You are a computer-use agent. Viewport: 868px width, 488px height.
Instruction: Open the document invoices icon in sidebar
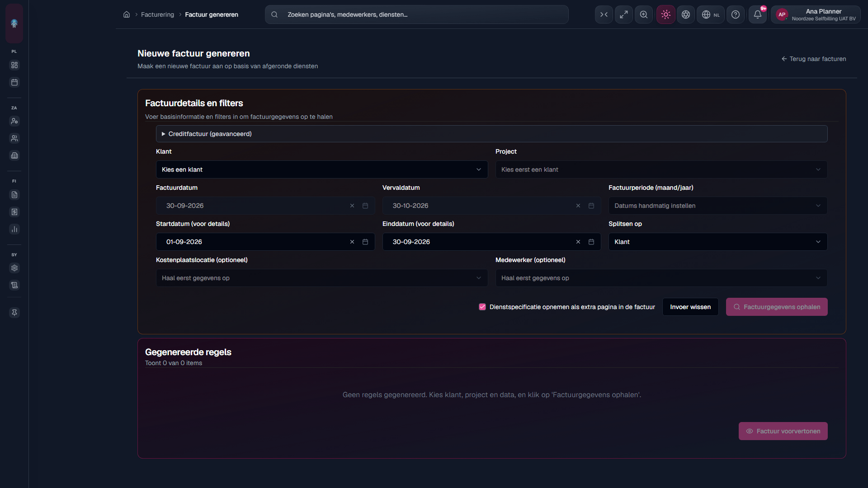14,195
